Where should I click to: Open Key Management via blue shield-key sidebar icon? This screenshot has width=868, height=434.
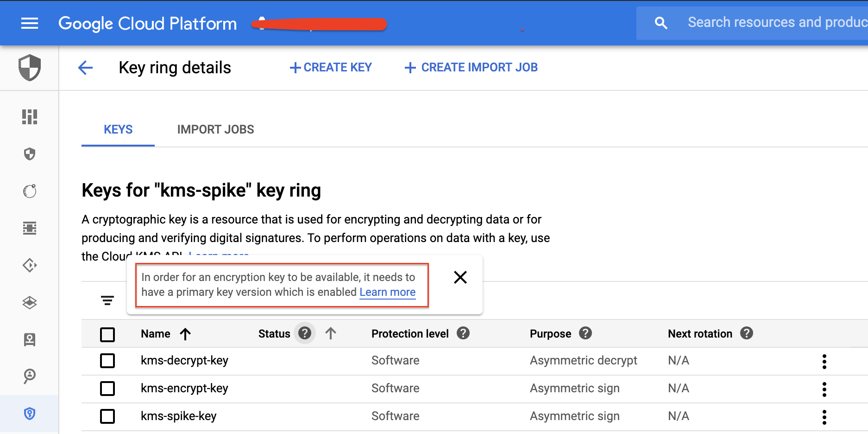pyautogui.click(x=29, y=414)
